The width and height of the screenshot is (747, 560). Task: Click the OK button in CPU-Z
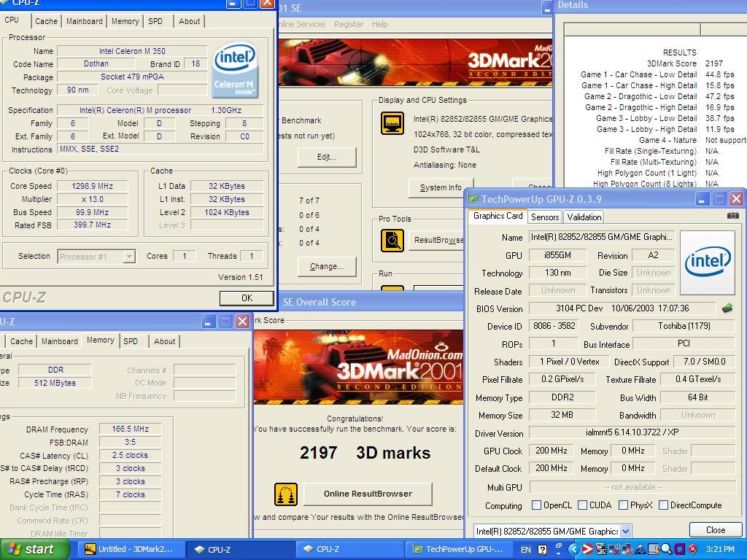[247, 298]
